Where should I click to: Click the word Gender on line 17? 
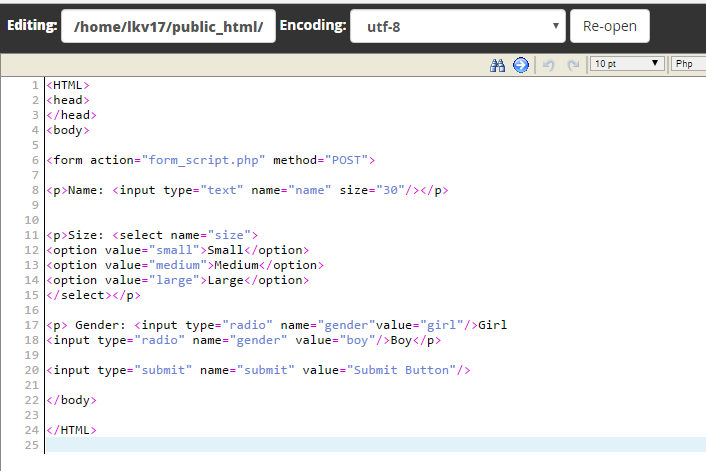(97, 325)
